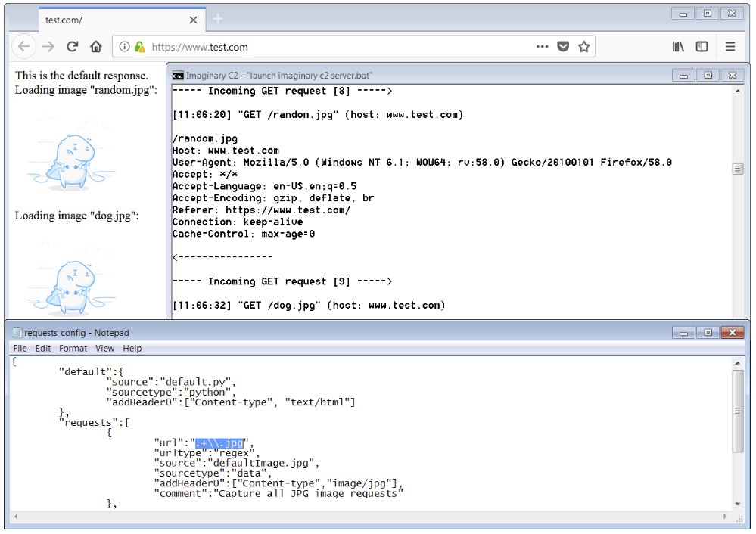
Task: Click the console vertical scrollbar thumb
Action: click(737, 169)
